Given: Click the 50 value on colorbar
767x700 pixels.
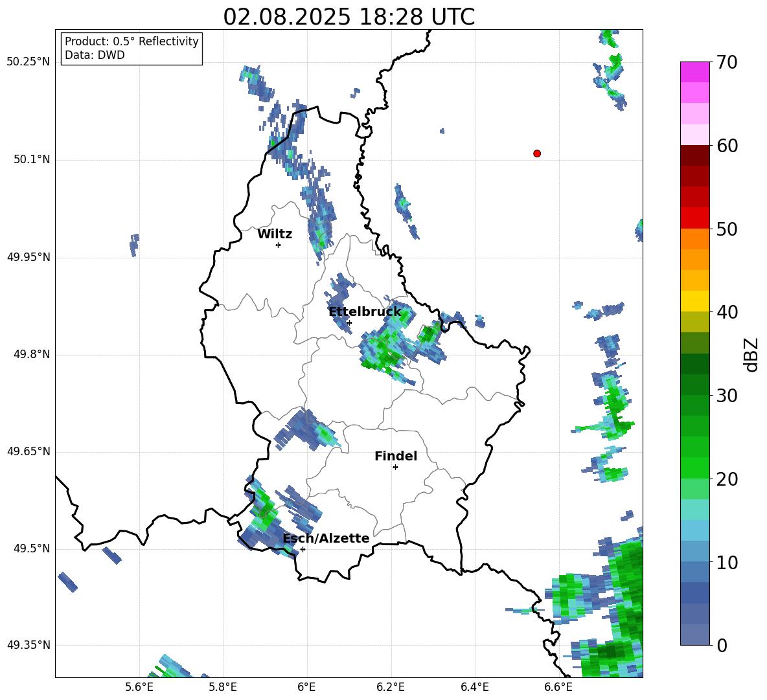Looking at the screenshot, I should coord(726,229).
